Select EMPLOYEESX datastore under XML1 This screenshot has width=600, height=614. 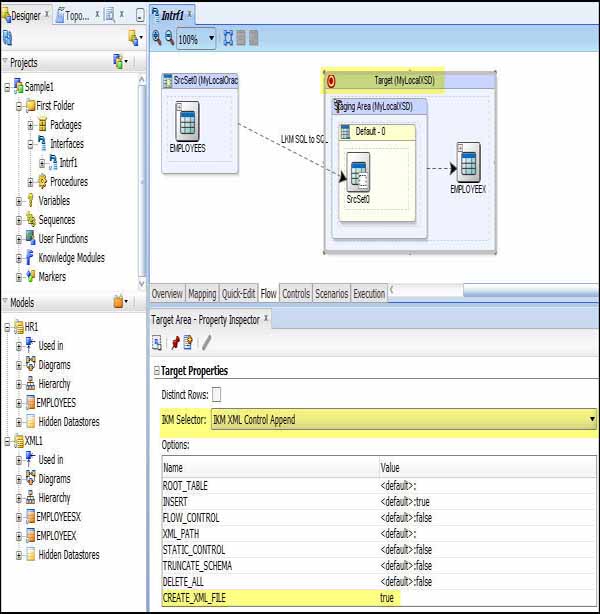(58, 517)
